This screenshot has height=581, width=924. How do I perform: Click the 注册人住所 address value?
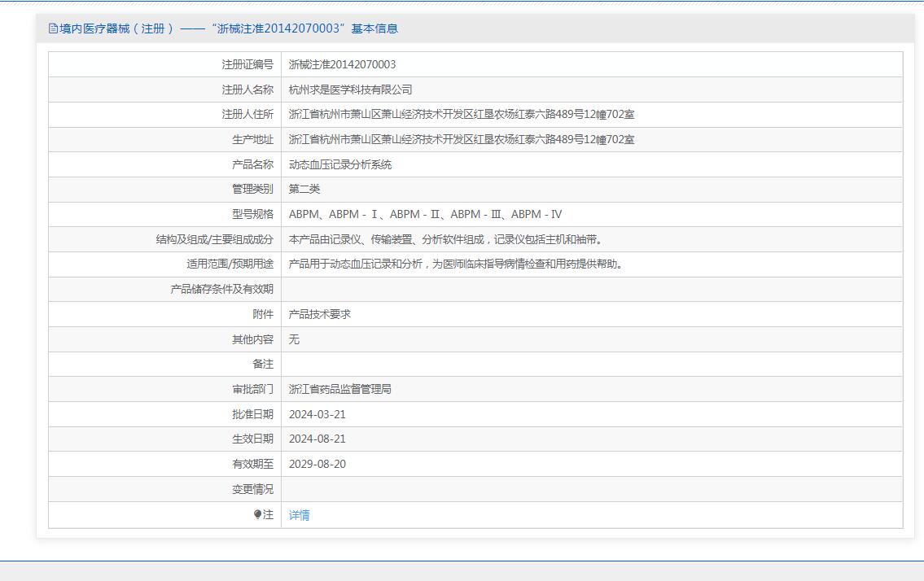[461, 115]
